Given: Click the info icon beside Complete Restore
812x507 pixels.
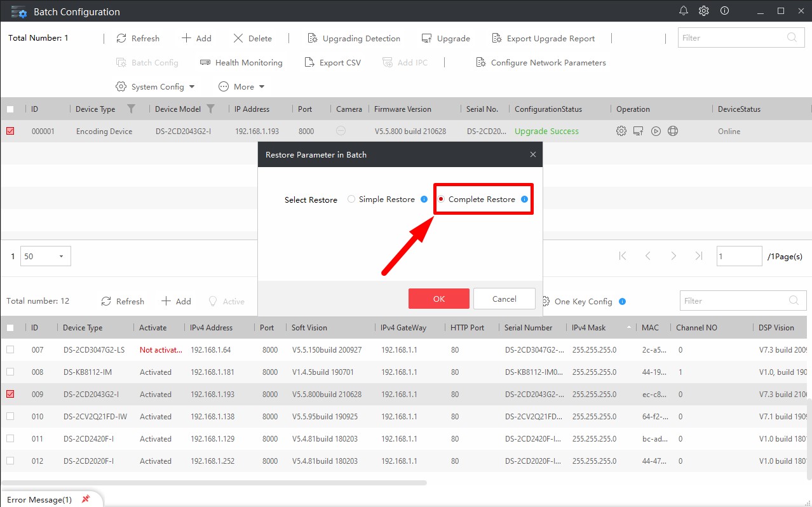Looking at the screenshot, I should (524, 199).
